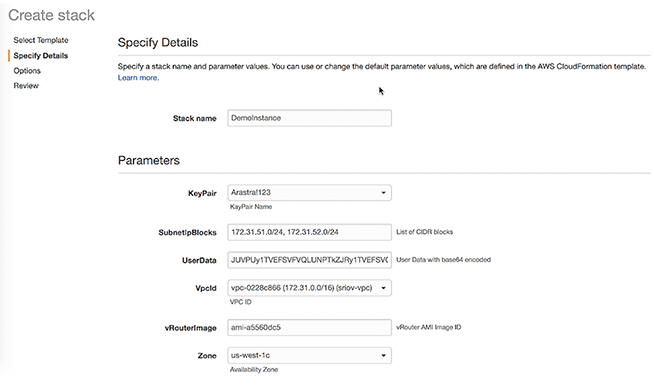Open the Zone availability dropdown

pos(309,355)
